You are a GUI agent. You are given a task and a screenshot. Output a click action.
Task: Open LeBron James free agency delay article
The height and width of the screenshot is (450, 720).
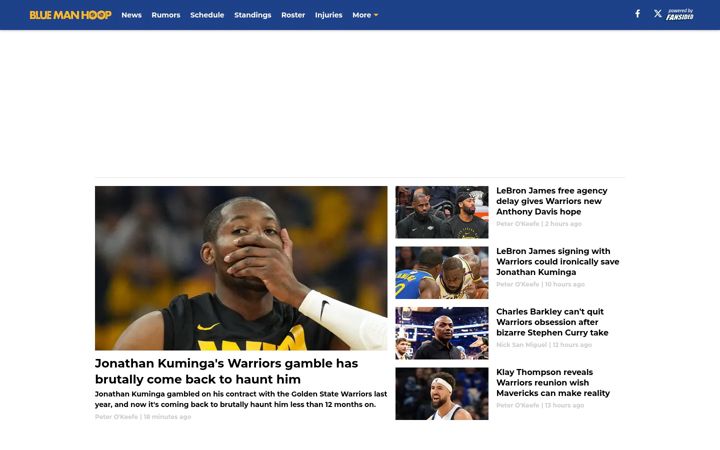point(551,201)
